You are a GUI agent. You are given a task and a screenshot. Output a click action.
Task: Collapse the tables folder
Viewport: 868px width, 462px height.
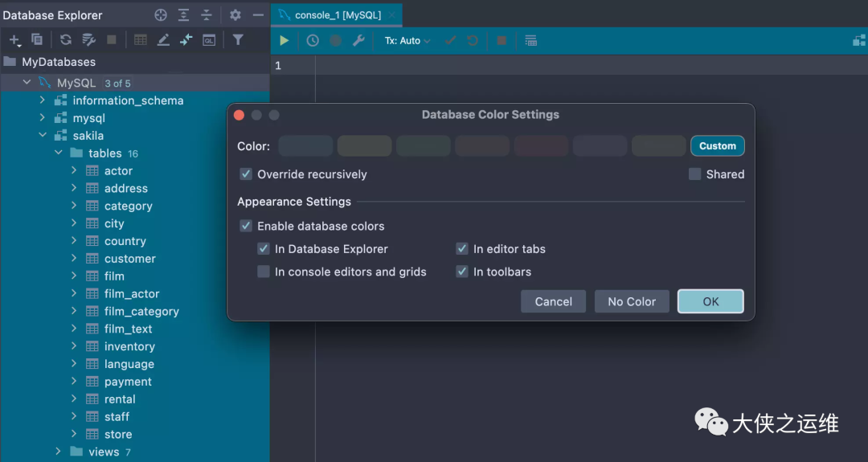(x=58, y=153)
